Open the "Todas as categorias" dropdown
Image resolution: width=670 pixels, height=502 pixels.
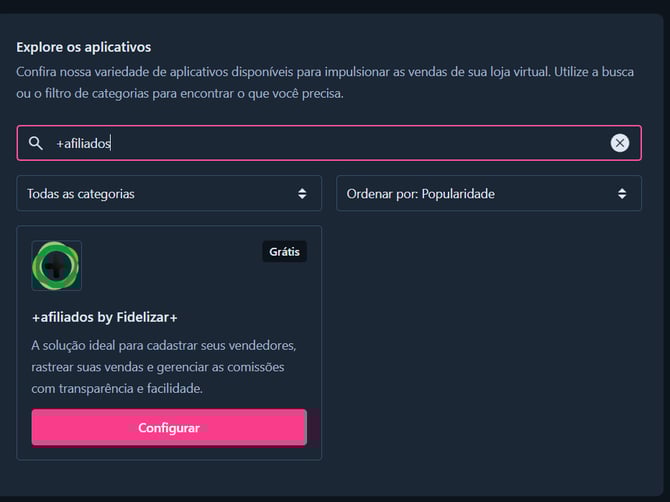169,194
